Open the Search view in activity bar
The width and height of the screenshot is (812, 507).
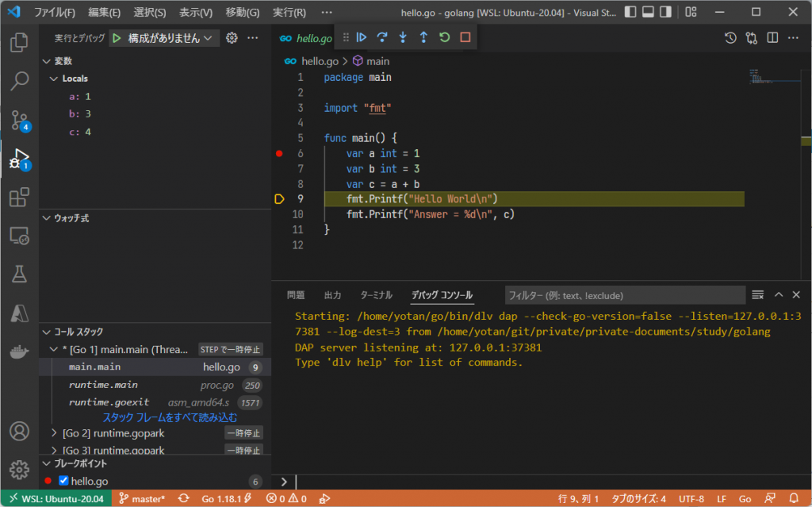tap(19, 81)
